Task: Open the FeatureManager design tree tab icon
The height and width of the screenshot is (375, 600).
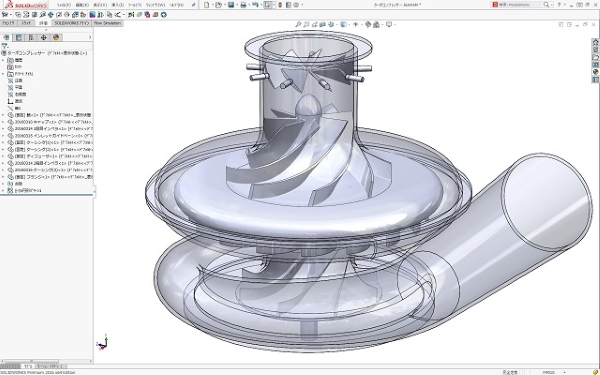Action: (7, 38)
